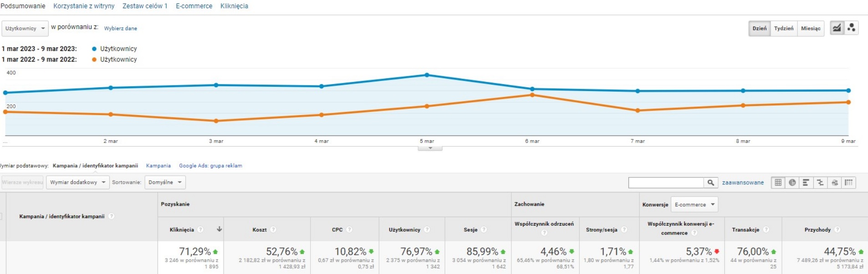Sort by the Transakcje column header
The image size is (868, 274).
coord(745,230)
